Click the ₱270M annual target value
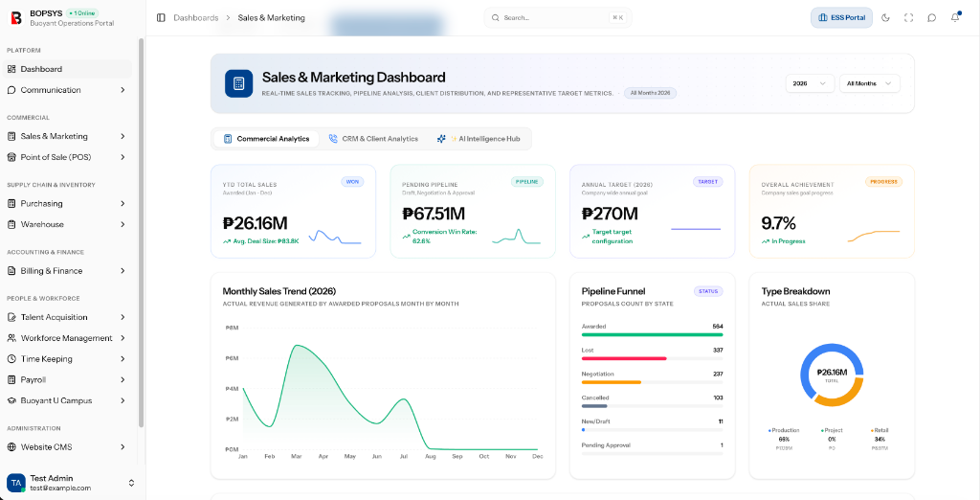 pos(610,214)
